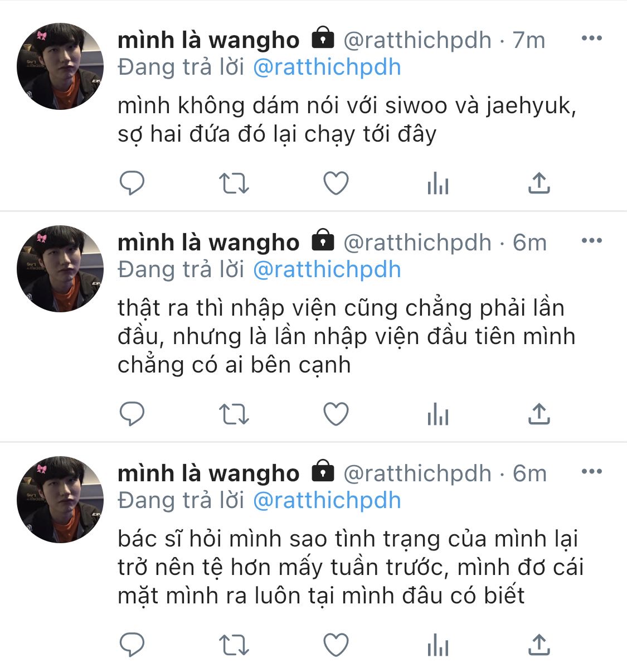Screen dimensions: 627x672
Task: Open more options for the nhập viện tweet
Action: pos(591,241)
